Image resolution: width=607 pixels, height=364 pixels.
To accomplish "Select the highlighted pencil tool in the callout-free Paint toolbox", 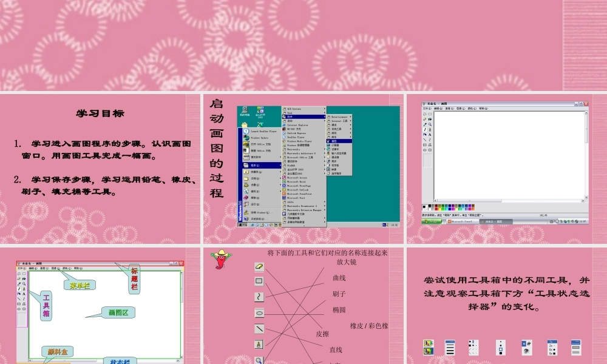I will [425, 130].
